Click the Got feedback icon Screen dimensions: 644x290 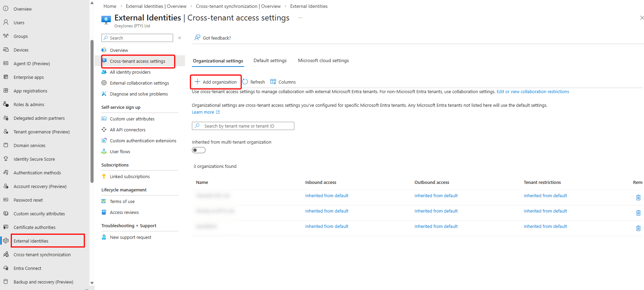(197, 38)
